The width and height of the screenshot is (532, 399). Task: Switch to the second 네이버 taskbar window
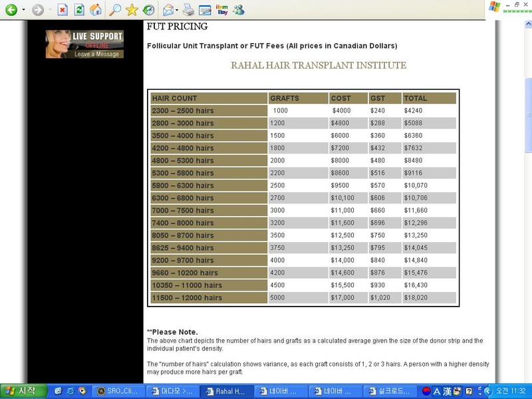334,391
